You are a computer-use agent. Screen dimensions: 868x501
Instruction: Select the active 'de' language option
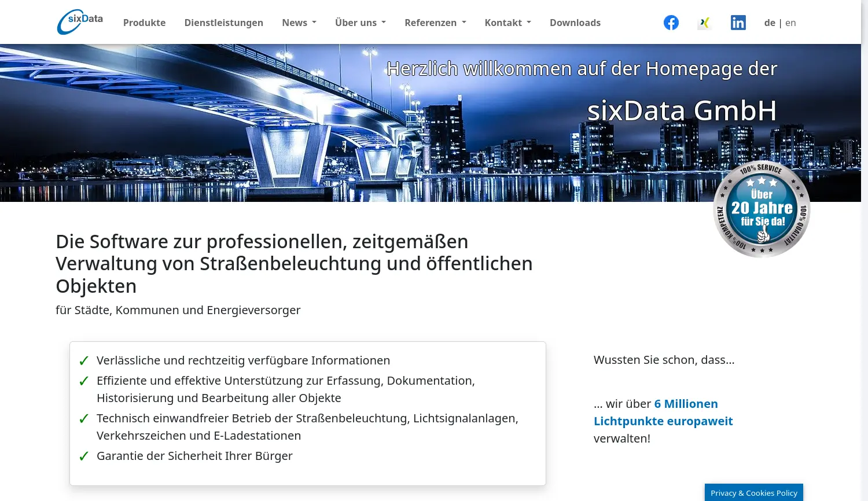coord(770,23)
